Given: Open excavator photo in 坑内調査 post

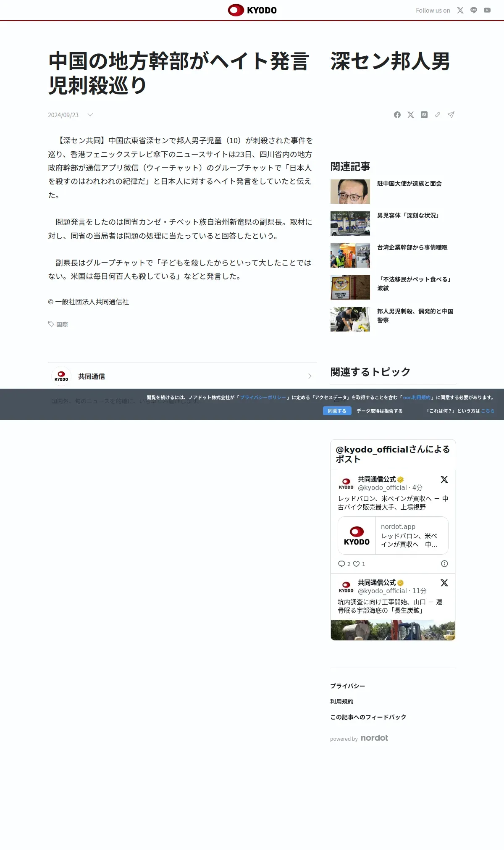Looking at the screenshot, I should click(x=393, y=630).
